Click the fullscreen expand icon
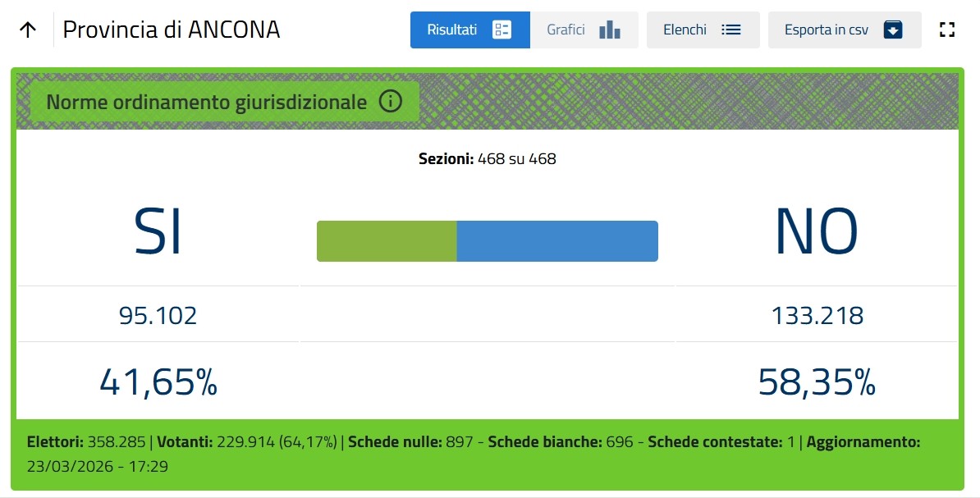The height and width of the screenshot is (498, 980). coord(947,30)
